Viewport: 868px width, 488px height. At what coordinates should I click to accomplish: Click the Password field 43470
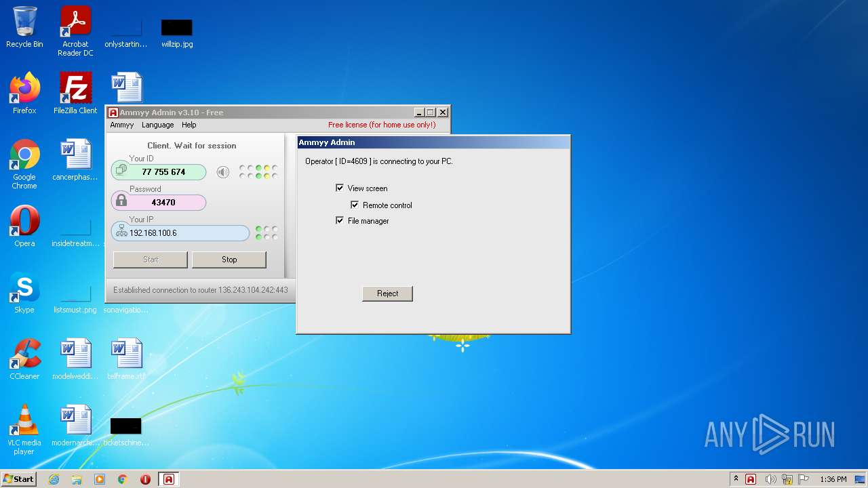pos(159,202)
